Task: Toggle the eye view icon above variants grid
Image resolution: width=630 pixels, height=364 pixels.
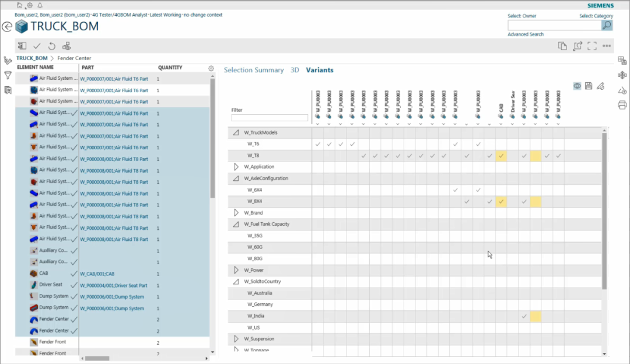Action: pyautogui.click(x=577, y=86)
